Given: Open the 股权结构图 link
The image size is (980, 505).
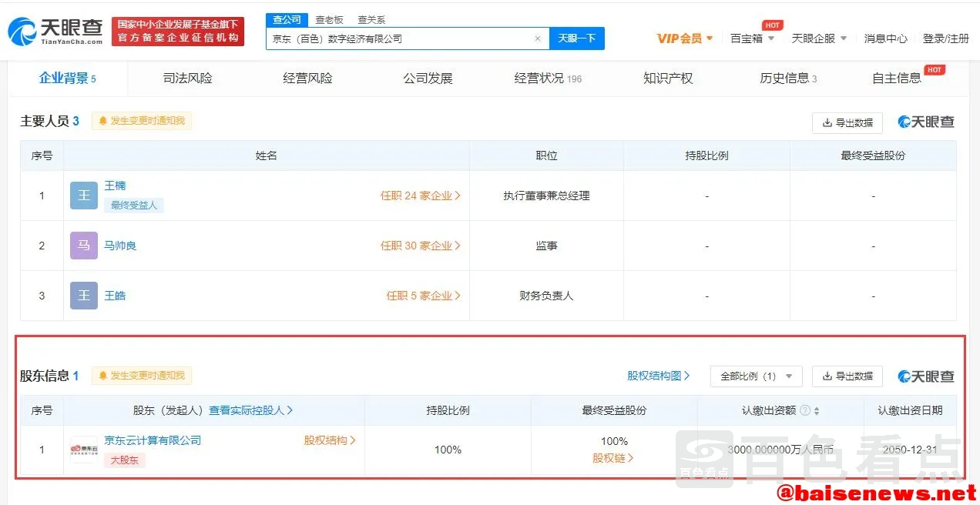Looking at the screenshot, I should tap(658, 376).
